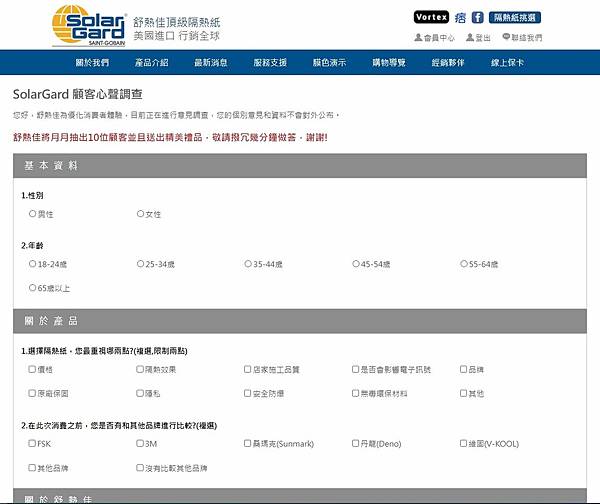Tick the 其他品牌 checkbox

pos(32,467)
